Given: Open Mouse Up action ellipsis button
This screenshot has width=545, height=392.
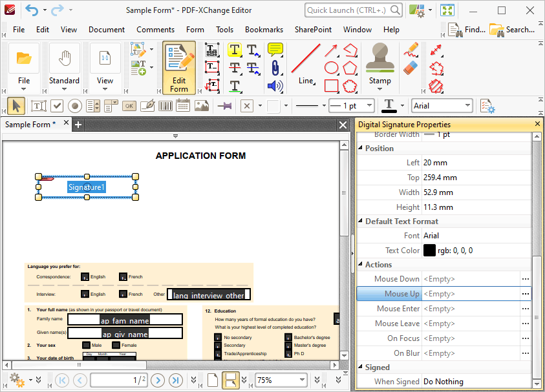Looking at the screenshot, I should pos(525,294).
